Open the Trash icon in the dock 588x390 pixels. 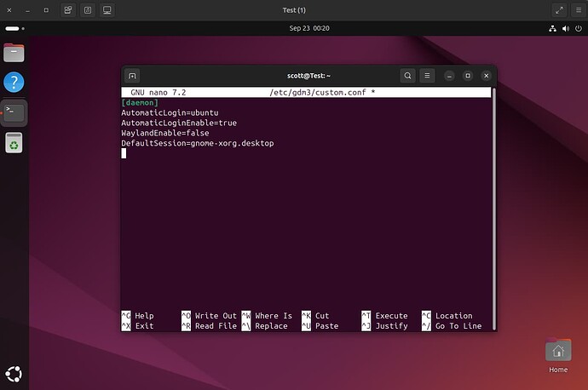click(14, 142)
